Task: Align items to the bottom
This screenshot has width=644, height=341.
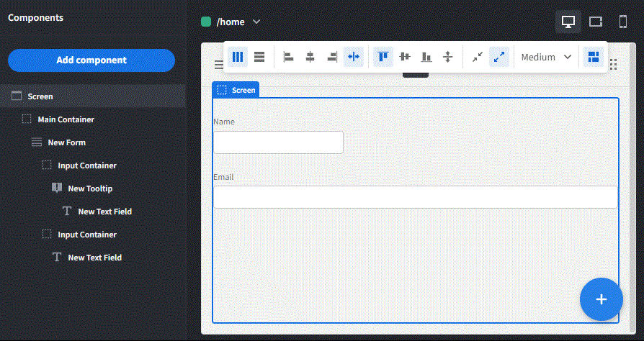Action: 426,57
